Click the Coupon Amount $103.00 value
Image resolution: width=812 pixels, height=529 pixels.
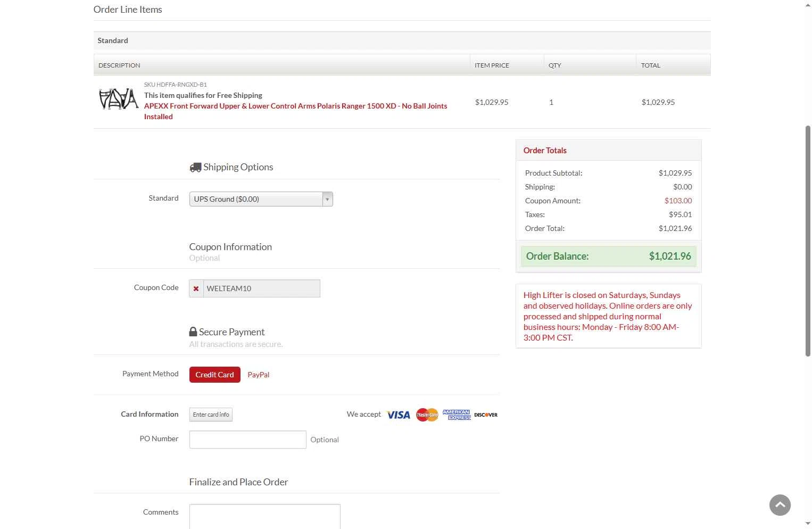[x=678, y=201]
